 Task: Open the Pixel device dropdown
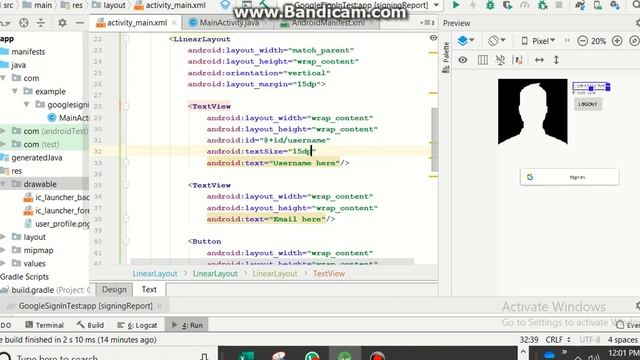tap(538, 41)
